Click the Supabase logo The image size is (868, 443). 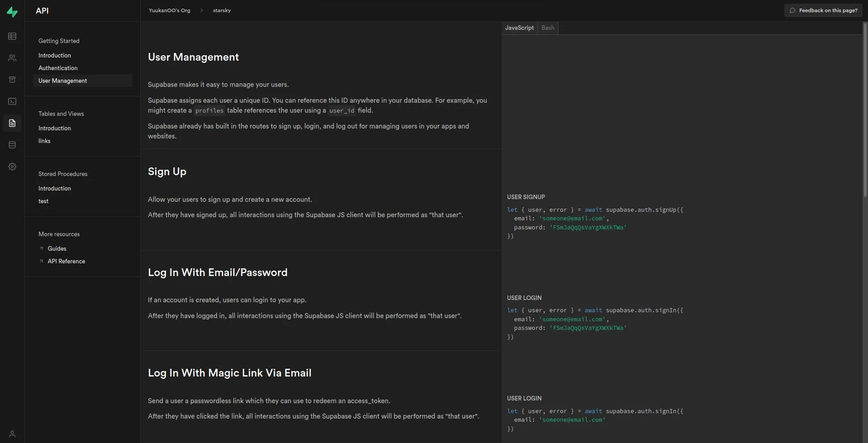pyautogui.click(x=12, y=12)
